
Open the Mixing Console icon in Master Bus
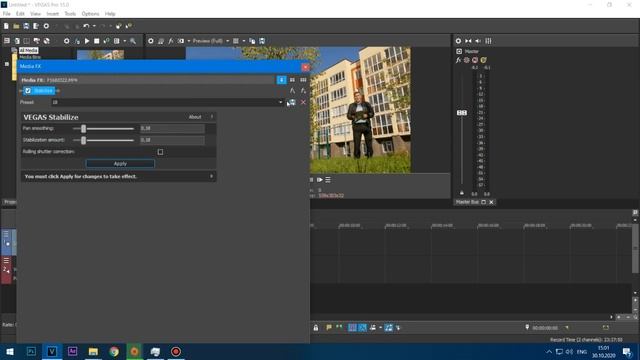(x=488, y=41)
